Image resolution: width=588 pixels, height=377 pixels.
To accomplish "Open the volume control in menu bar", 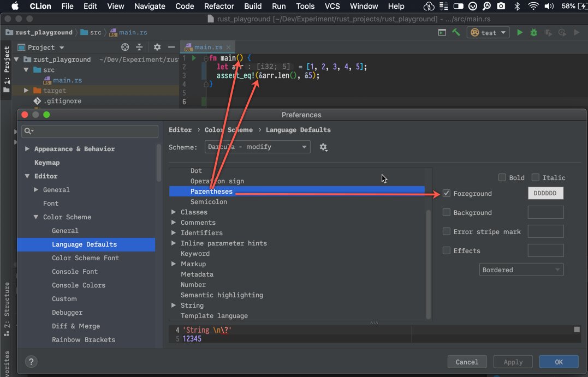I will pyautogui.click(x=549, y=6).
